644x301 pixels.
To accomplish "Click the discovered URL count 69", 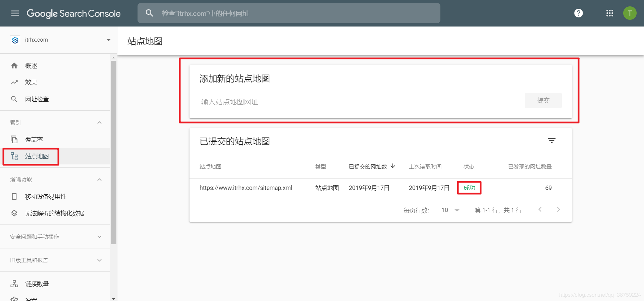I will point(548,188).
